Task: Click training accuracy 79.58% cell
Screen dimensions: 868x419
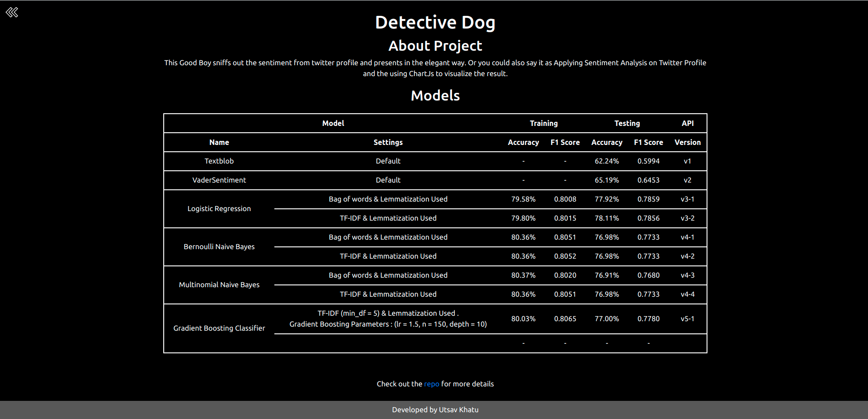Action: (523, 199)
